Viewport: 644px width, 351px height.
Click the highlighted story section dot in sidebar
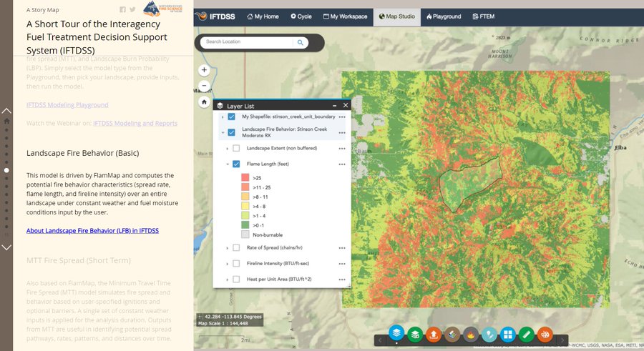point(6,170)
